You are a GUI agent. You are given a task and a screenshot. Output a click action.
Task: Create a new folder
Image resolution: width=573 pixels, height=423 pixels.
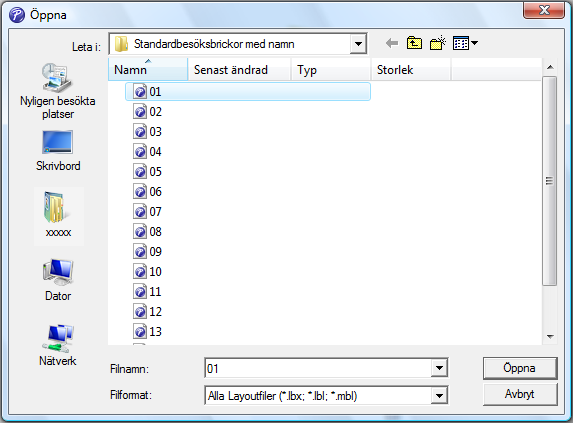tap(437, 43)
